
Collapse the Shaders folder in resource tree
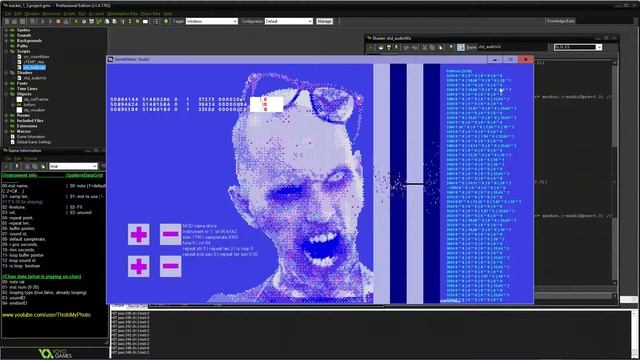6,73
